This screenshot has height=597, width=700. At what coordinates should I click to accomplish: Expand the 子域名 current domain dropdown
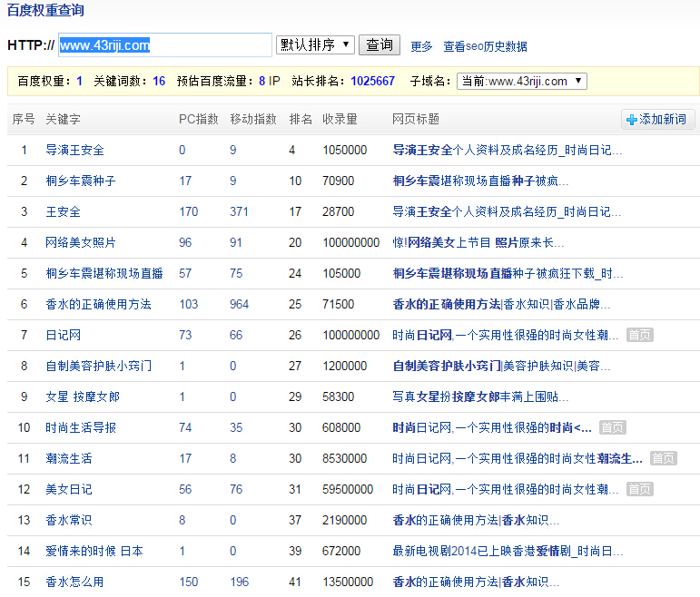coord(521,81)
